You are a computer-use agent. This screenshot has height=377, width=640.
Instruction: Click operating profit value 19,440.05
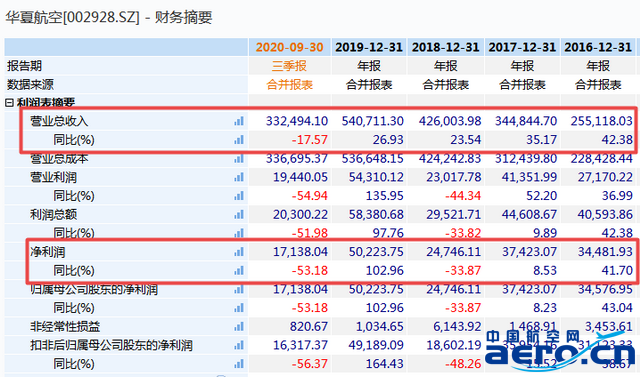[300, 177]
